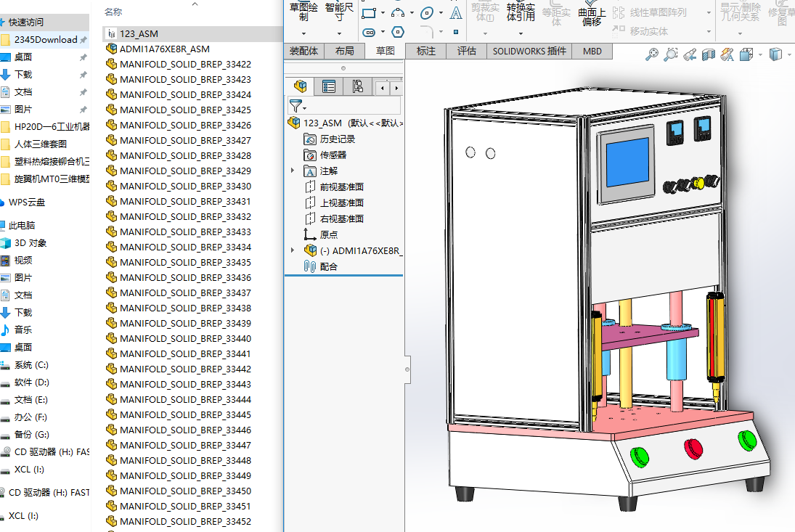Select the sketch Text tool icon

pyautogui.click(x=455, y=12)
